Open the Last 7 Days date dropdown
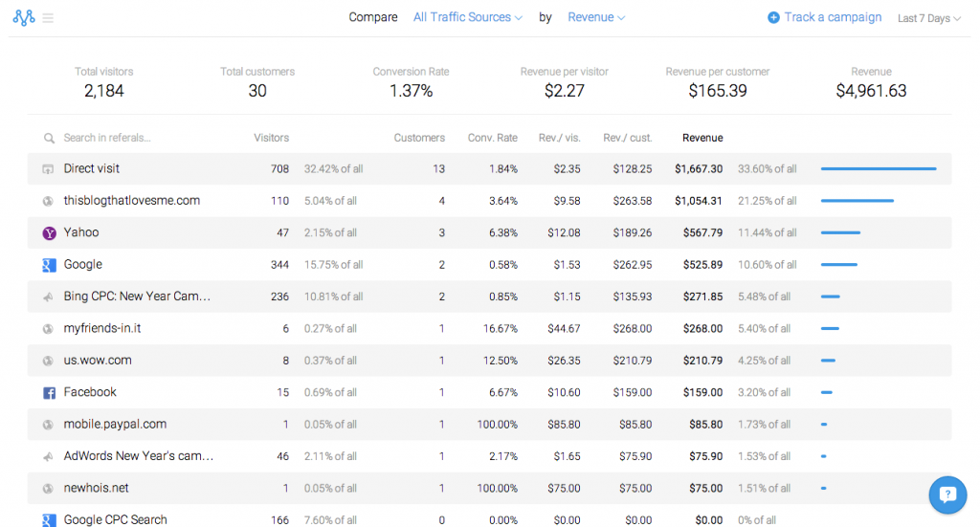The width and height of the screenshot is (980, 527). coord(928,18)
